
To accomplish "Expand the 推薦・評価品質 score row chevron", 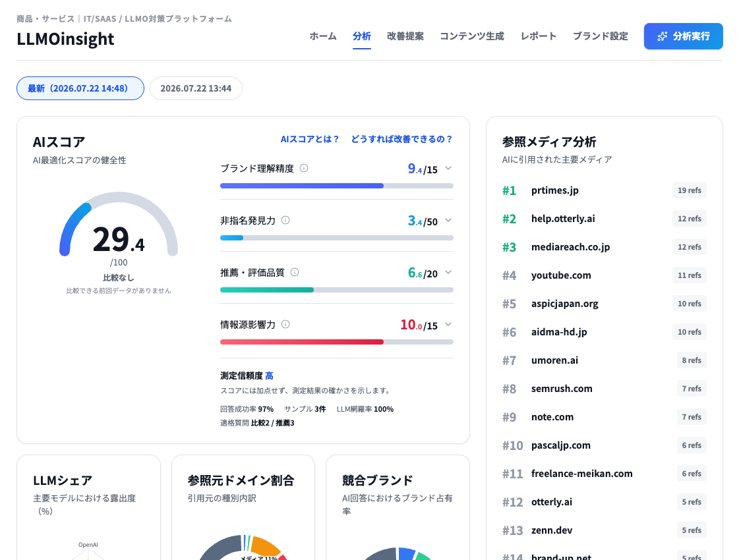I will [448, 272].
